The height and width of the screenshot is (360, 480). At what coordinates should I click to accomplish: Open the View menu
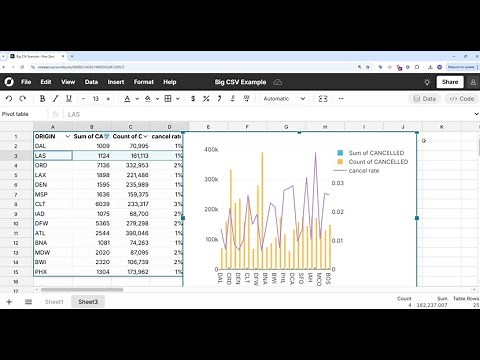[x=68, y=82]
